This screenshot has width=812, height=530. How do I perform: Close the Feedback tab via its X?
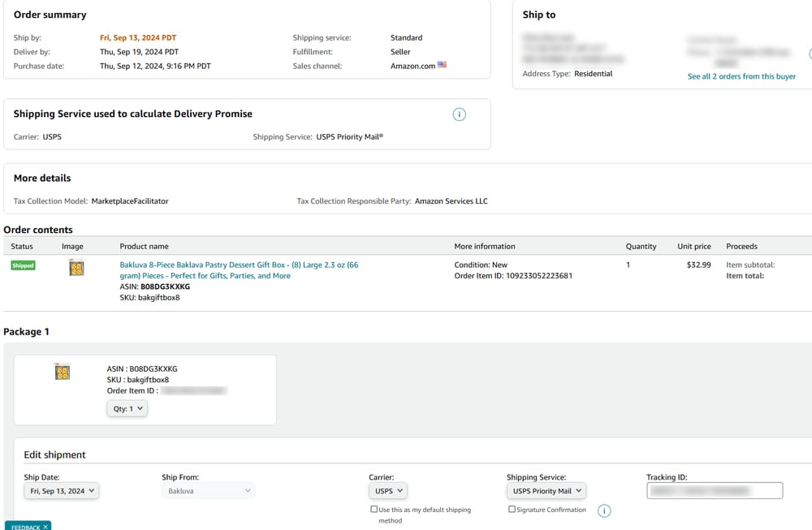[x=45, y=527]
